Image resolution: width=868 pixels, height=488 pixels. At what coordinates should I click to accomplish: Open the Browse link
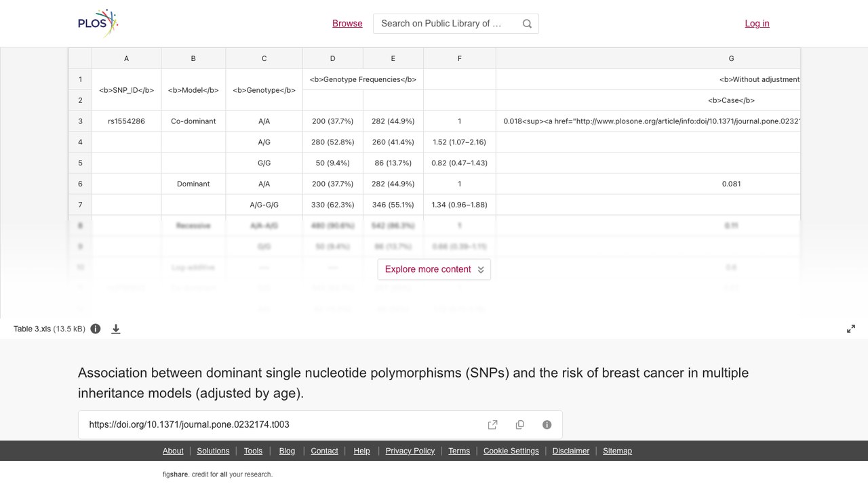coord(347,23)
